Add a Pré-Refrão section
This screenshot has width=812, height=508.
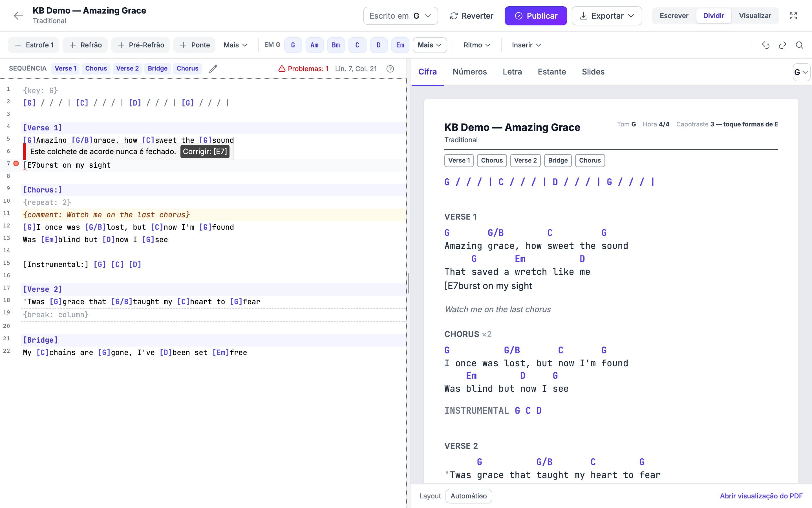point(140,45)
